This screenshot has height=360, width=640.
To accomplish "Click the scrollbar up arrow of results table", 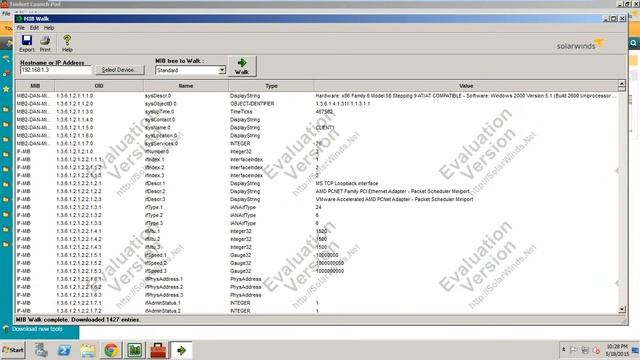I will point(622,84).
